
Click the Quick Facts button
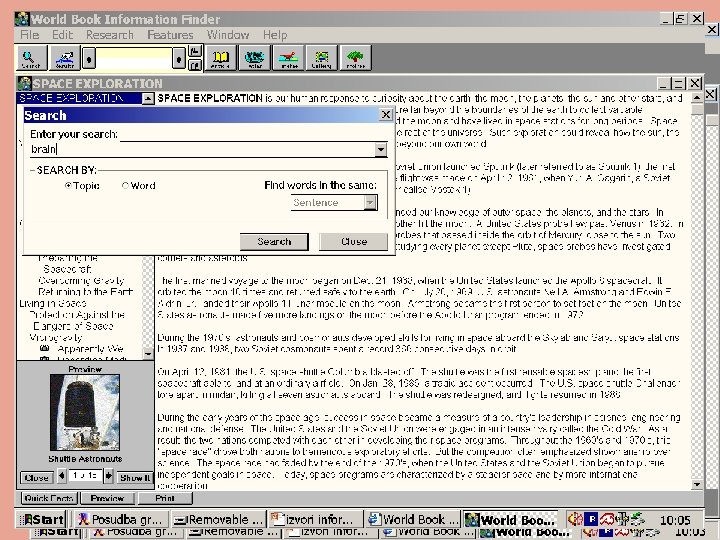(x=49, y=498)
